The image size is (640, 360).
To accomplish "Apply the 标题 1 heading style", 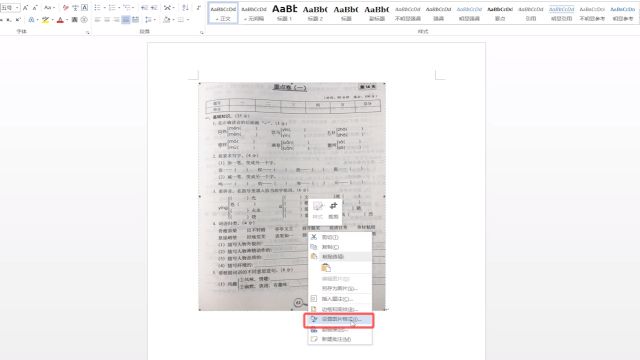I will (x=284, y=13).
